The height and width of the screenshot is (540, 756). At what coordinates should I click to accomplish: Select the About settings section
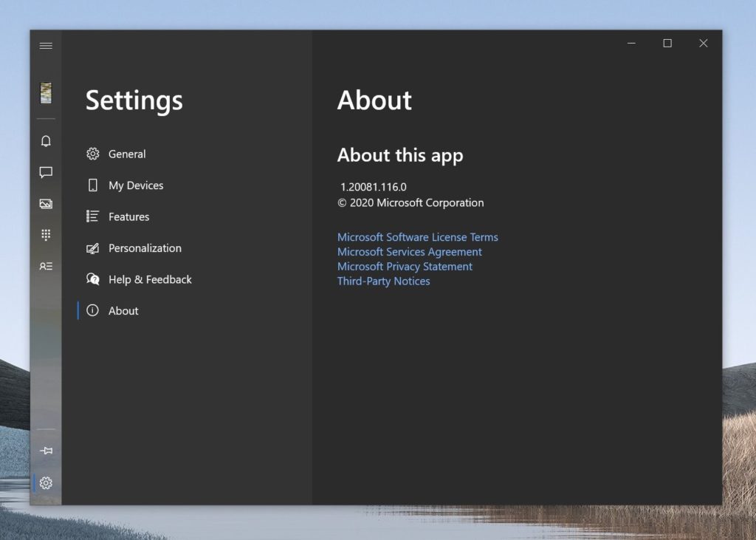123,311
